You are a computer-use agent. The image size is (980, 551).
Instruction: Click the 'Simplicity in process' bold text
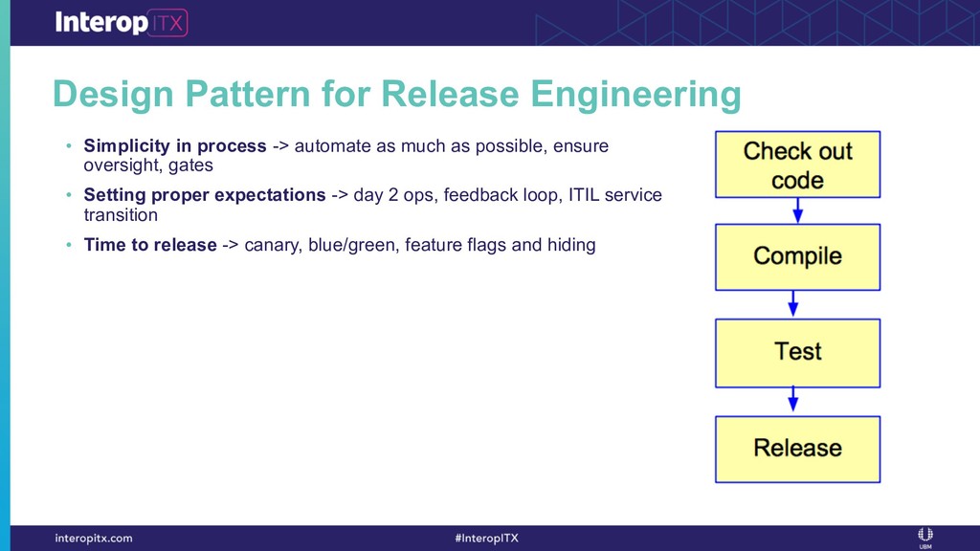point(175,145)
